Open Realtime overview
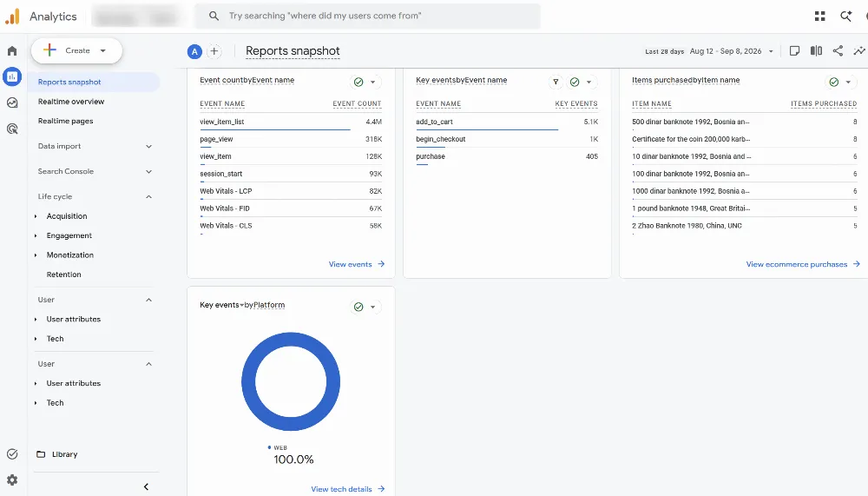 point(71,102)
